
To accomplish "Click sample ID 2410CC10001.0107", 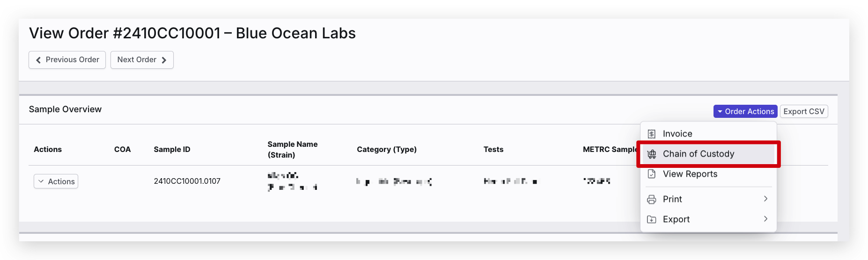I will 187,181.
